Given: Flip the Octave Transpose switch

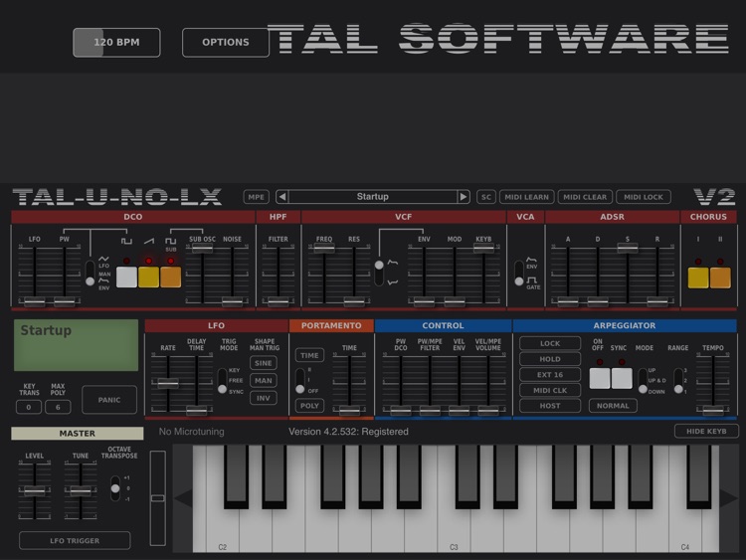Looking at the screenshot, I should click(x=115, y=488).
